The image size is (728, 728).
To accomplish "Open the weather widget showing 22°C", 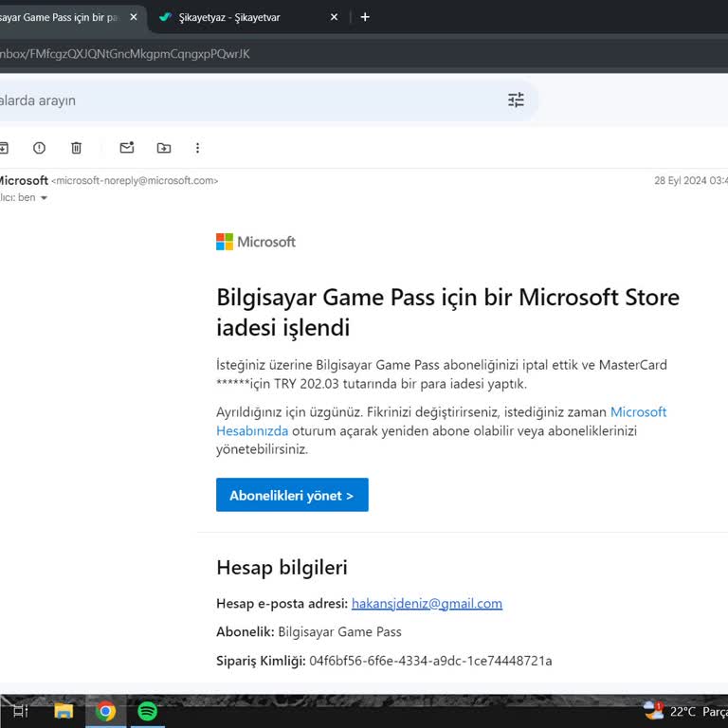I will pos(683,711).
